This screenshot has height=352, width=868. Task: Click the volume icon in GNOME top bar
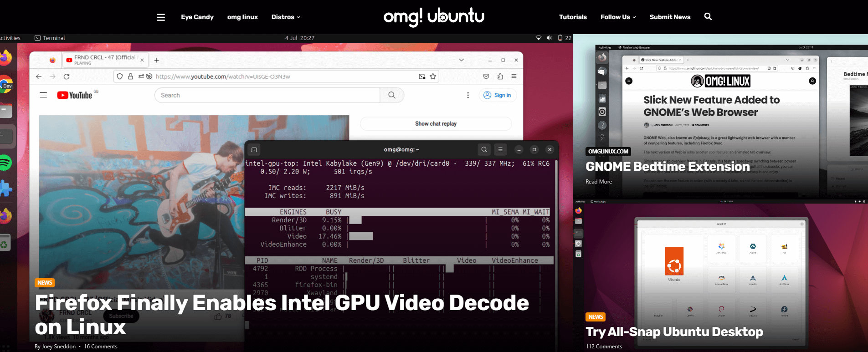point(549,38)
